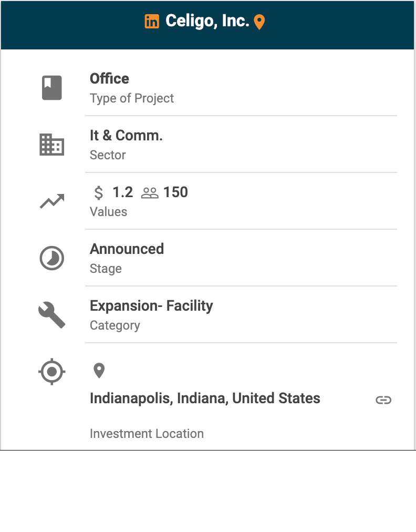Viewport: 416px width, 532px height.
Task: Open the LinkedIn icon beside Celigo, Inc.
Action: tap(152, 22)
